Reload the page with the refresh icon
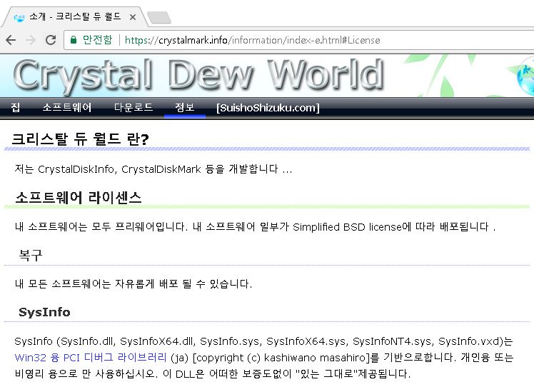Image resolution: width=534 pixels, height=392 pixels. [x=51, y=40]
